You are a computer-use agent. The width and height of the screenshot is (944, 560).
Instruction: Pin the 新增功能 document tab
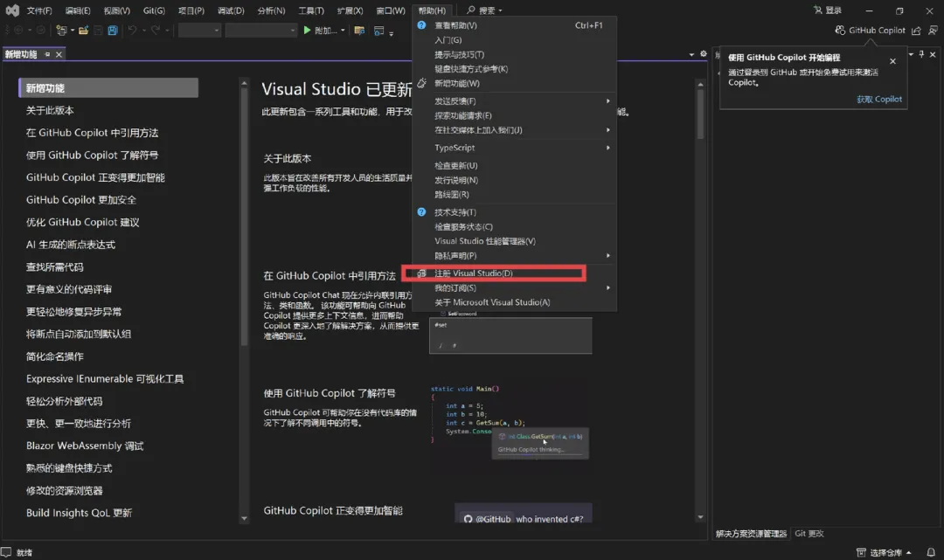[x=47, y=54]
